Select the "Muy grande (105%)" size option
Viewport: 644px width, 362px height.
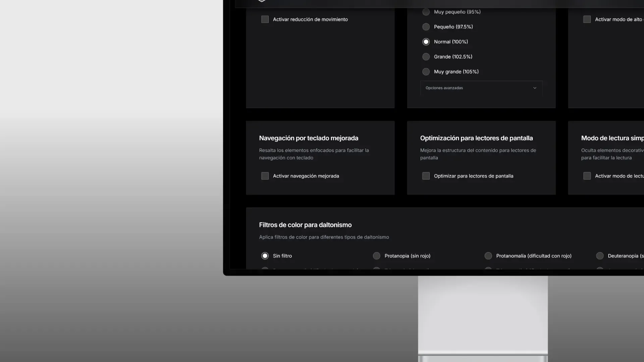426,71
